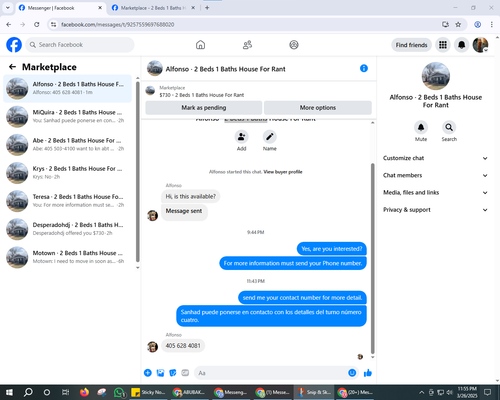The height and width of the screenshot is (400, 500).
Task: Choose a sticker icon in composer
Action: coord(173,373)
